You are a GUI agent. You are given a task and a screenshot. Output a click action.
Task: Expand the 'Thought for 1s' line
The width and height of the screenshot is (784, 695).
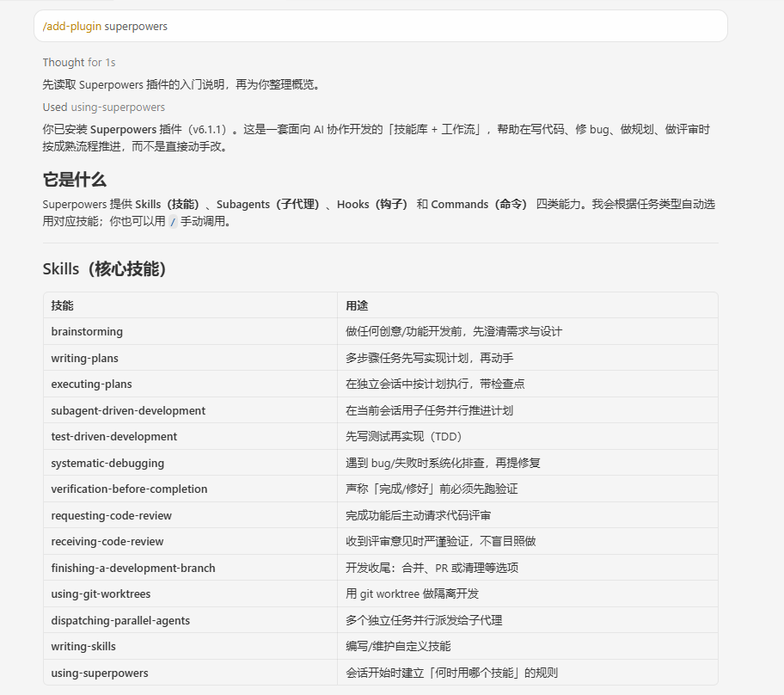coord(79,63)
